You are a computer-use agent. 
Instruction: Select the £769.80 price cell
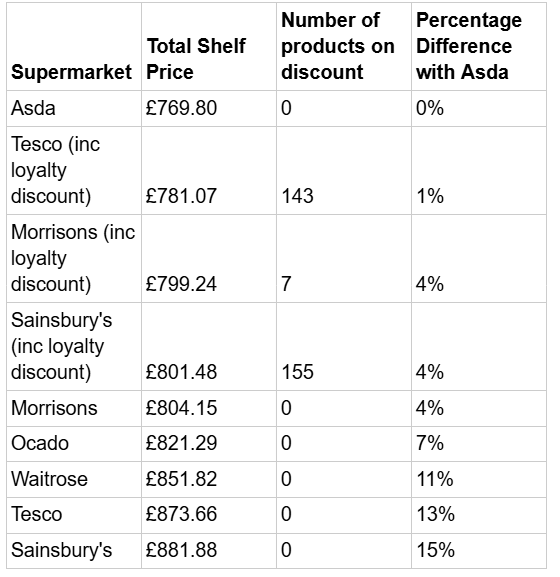coord(209,109)
